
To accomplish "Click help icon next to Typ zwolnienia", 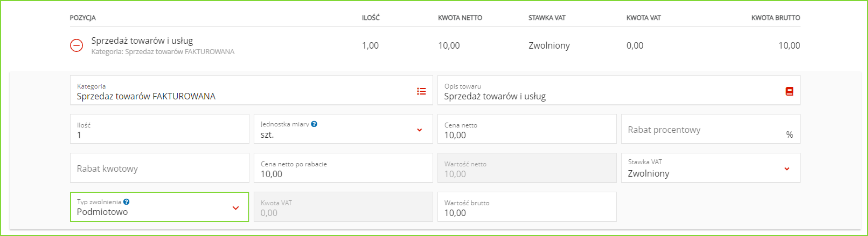I will (126, 202).
